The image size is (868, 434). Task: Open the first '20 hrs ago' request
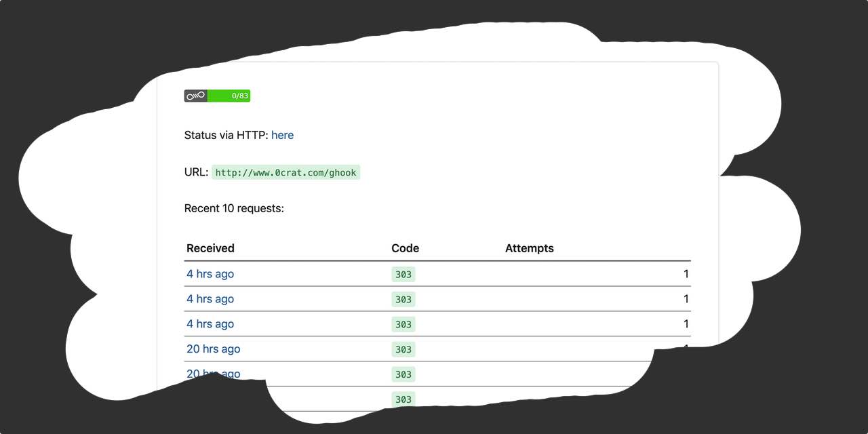tap(213, 349)
